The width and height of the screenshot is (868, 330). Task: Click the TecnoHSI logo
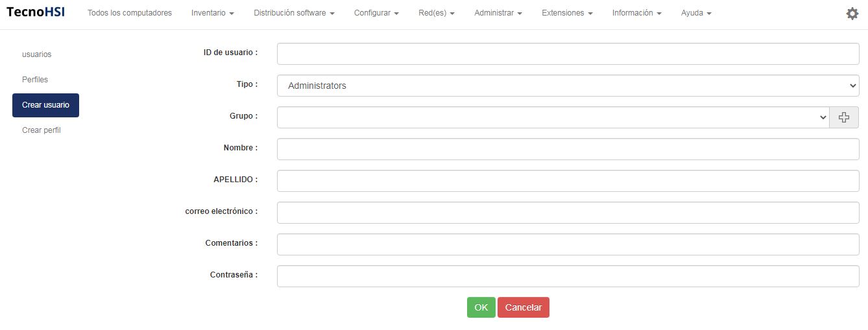tap(36, 13)
